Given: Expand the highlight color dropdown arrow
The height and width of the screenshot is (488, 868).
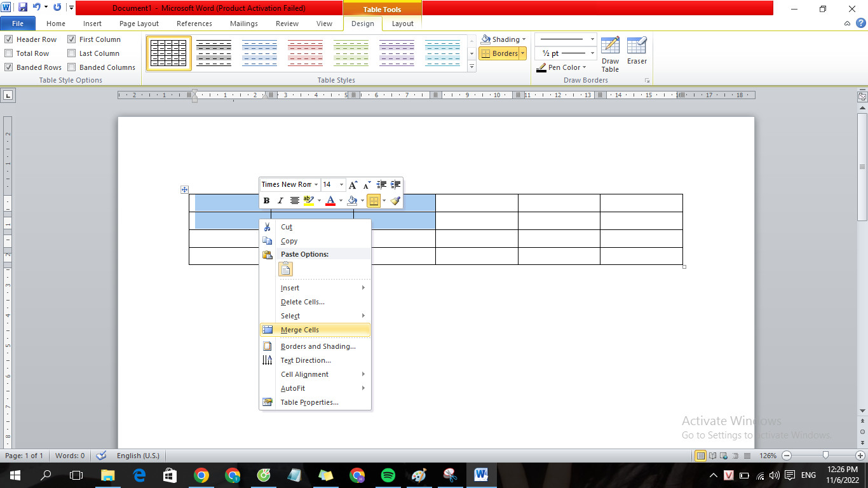Looking at the screenshot, I should (x=319, y=201).
